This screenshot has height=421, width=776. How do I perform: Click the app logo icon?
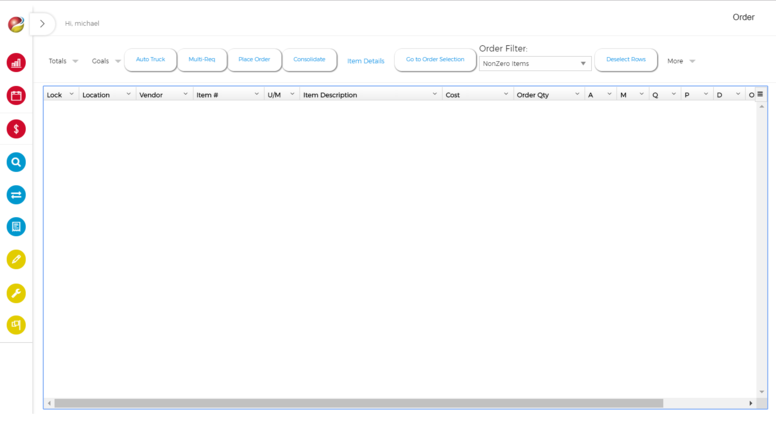coord(16,24)
